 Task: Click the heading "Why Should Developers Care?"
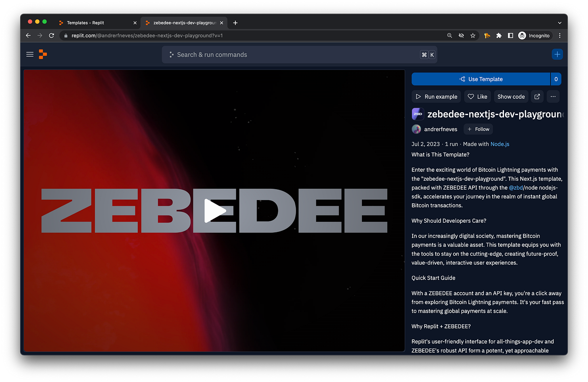point(449,221)
